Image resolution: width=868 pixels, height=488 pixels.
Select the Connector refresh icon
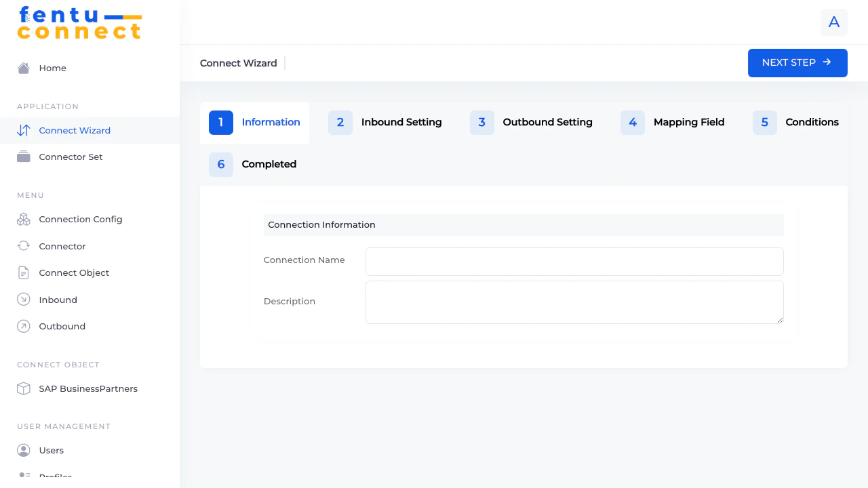[x=24, y=246]
